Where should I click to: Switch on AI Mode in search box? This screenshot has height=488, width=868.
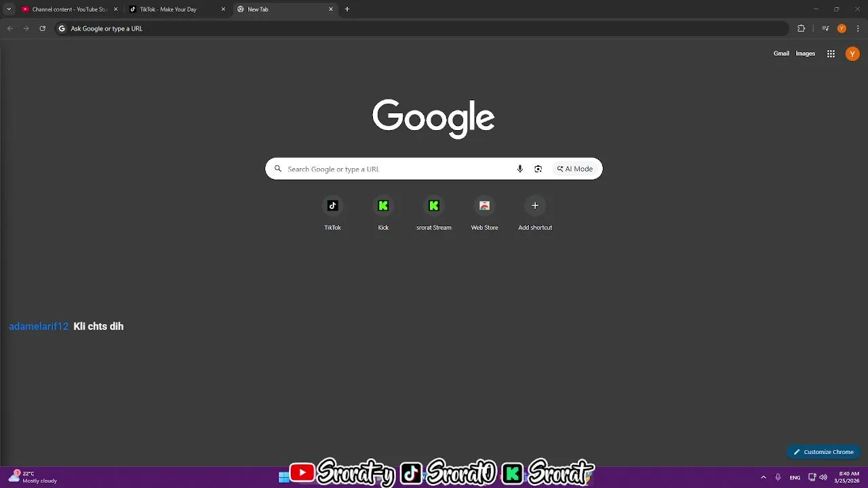tap(575, 169)
